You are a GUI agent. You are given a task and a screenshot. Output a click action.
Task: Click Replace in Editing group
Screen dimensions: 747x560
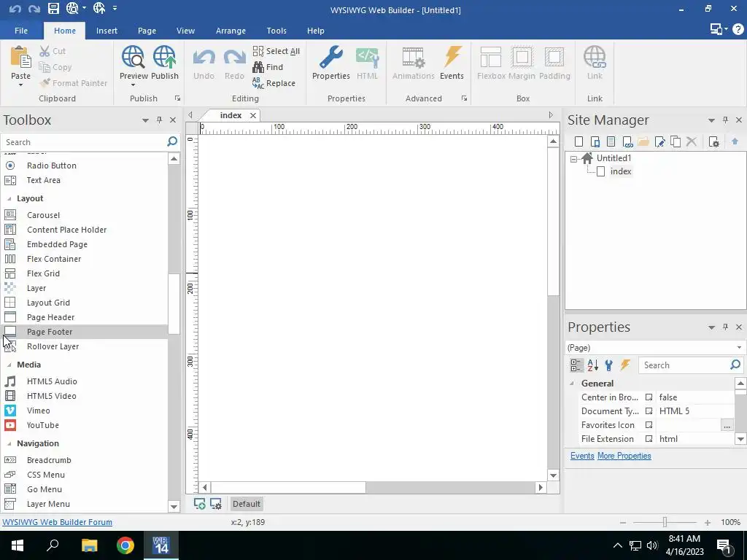[x=274, y=83]
